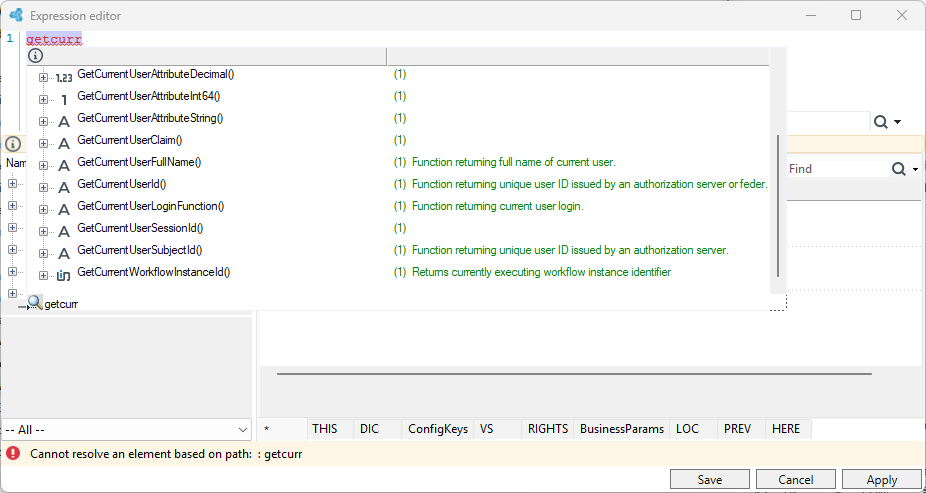
Task: Switch to the LOC tab
Action: coord(693,429)
